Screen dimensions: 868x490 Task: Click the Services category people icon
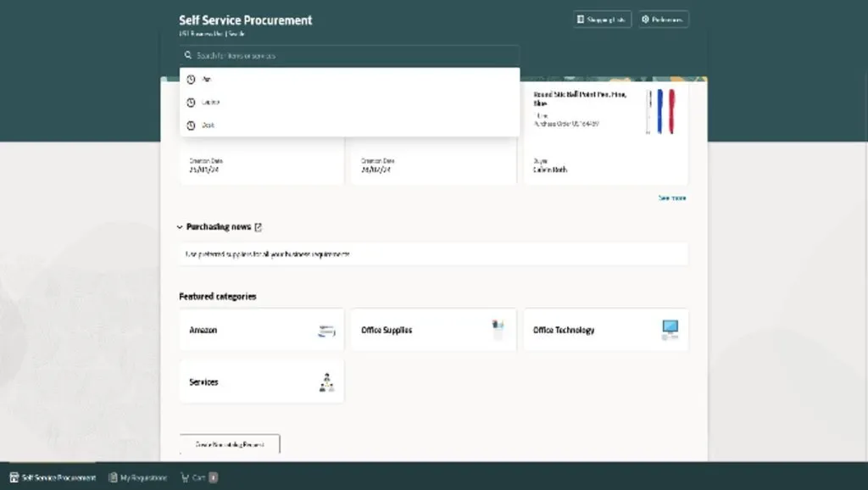coord(326,382)
